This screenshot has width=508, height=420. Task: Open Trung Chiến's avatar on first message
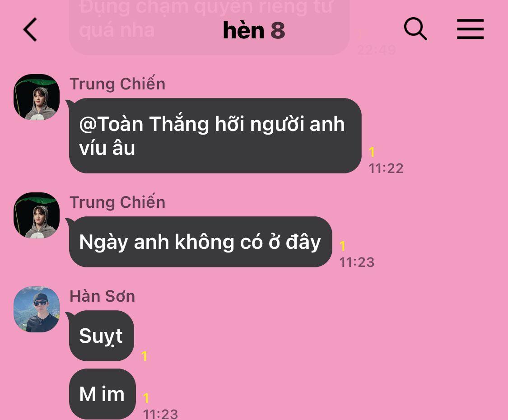[x=37, y=97]
